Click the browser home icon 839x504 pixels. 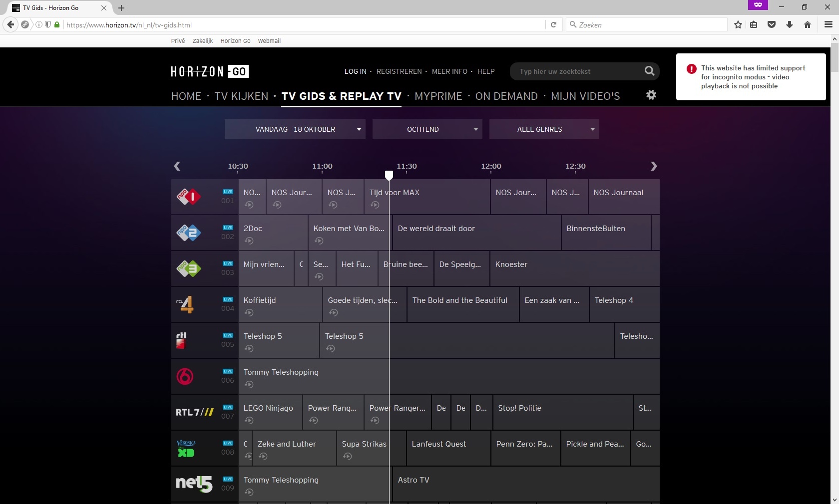(x=808, y=24)
